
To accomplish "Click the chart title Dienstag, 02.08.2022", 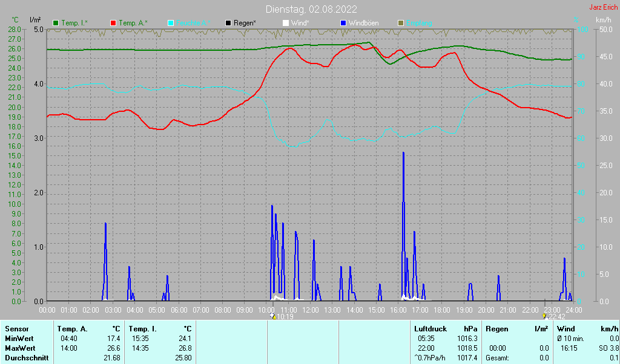I will click(311, 9).
